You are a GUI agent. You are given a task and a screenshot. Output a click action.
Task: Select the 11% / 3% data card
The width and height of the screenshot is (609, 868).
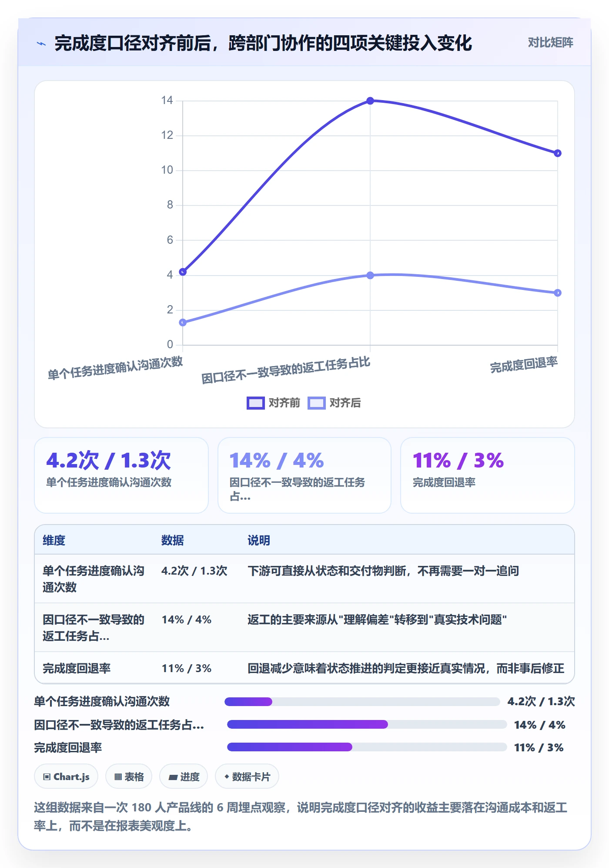click(x=487, y=475)
